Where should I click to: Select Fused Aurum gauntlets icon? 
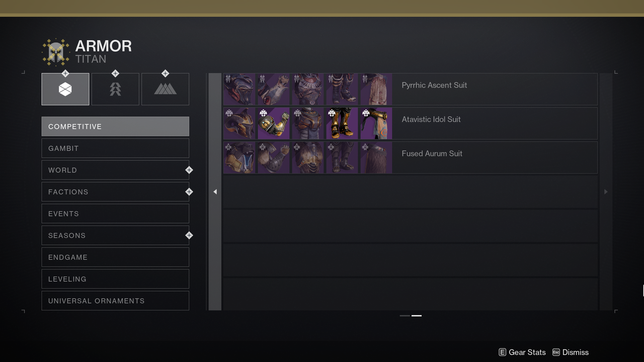point(274,157)
